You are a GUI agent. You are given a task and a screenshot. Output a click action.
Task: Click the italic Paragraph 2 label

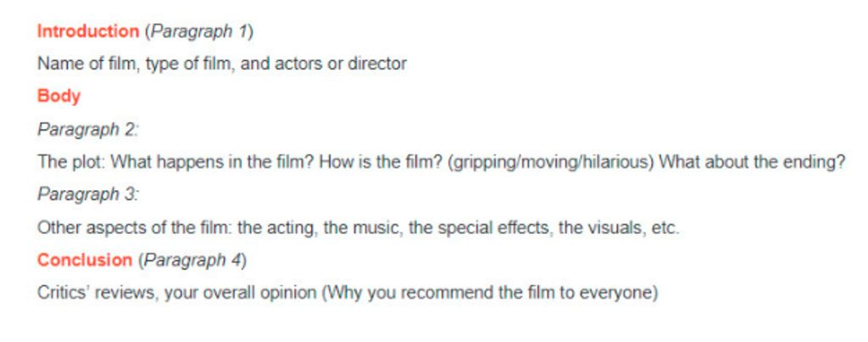click(x=87, y=130)
